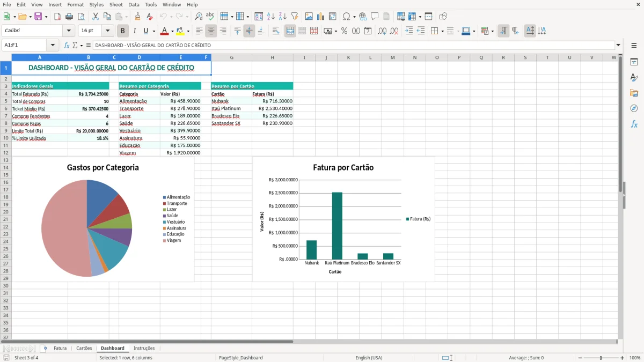Open the Sheet menu
The width and height of the screenshot is (644, 362).
116,4
